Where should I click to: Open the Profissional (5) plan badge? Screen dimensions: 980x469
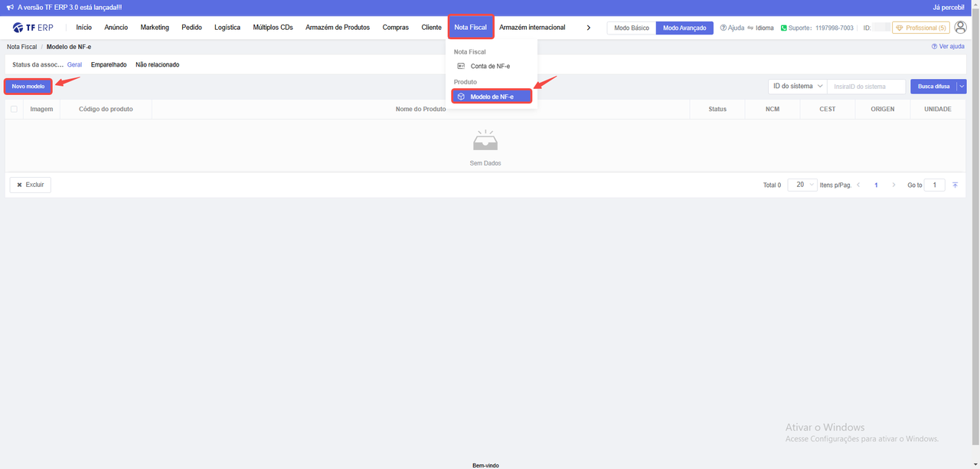pyautogui.click(x=921, y=28)
